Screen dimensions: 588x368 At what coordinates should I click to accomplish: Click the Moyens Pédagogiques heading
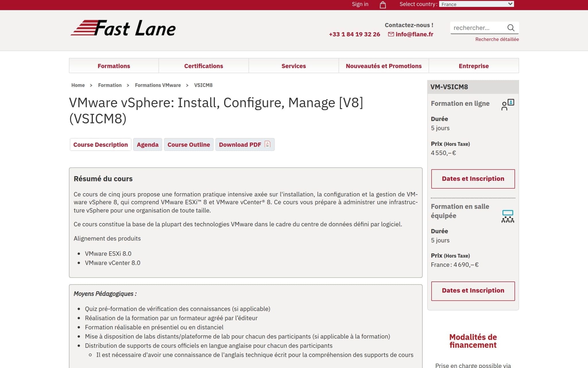[105, 294]
